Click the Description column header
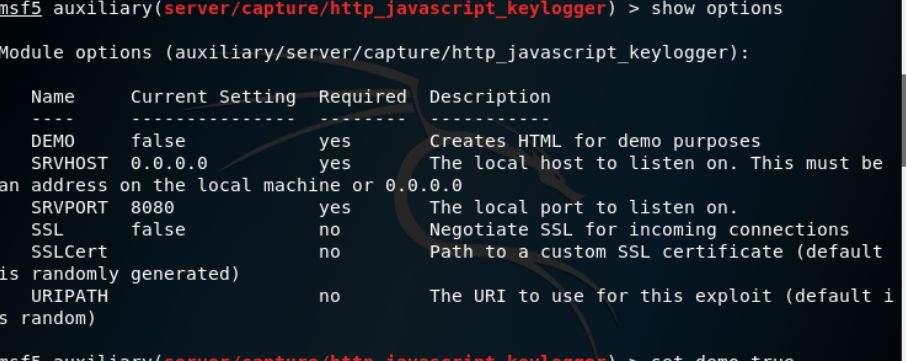Screen dimensions: 906x361 pyautogui.click(x=490, y=97)
